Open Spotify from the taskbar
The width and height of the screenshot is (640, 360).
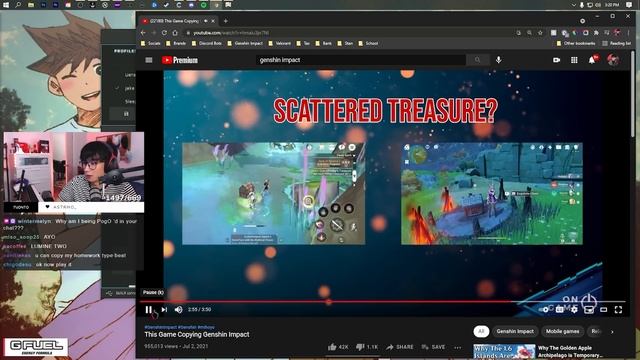coord(204,5)
